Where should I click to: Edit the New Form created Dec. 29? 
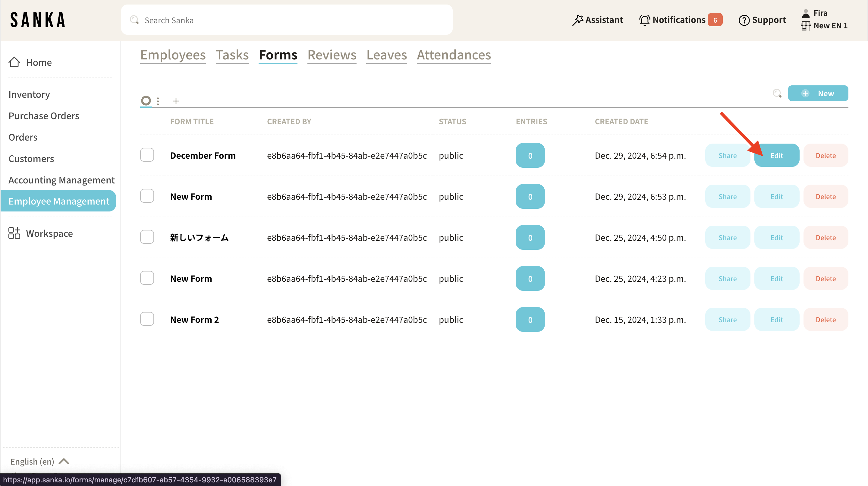tap(776, 197)
